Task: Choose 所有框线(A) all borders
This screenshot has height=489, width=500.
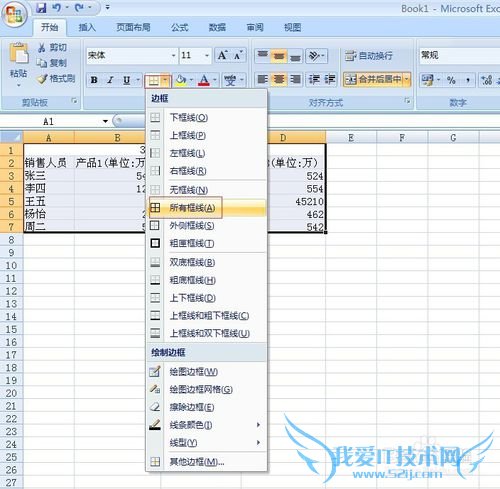Action: [207, 208]
